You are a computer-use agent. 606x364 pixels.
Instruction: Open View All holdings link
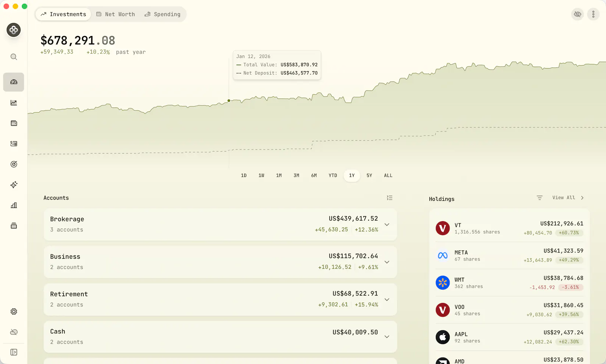click(568, 198)
